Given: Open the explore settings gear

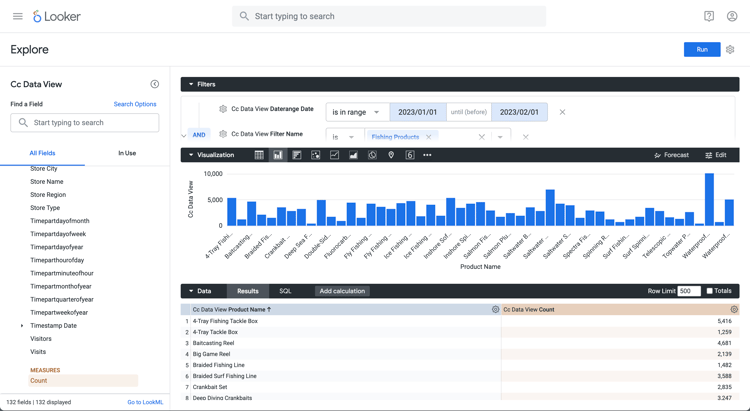Looking at the screenshot, I should [x=730, y=49].
